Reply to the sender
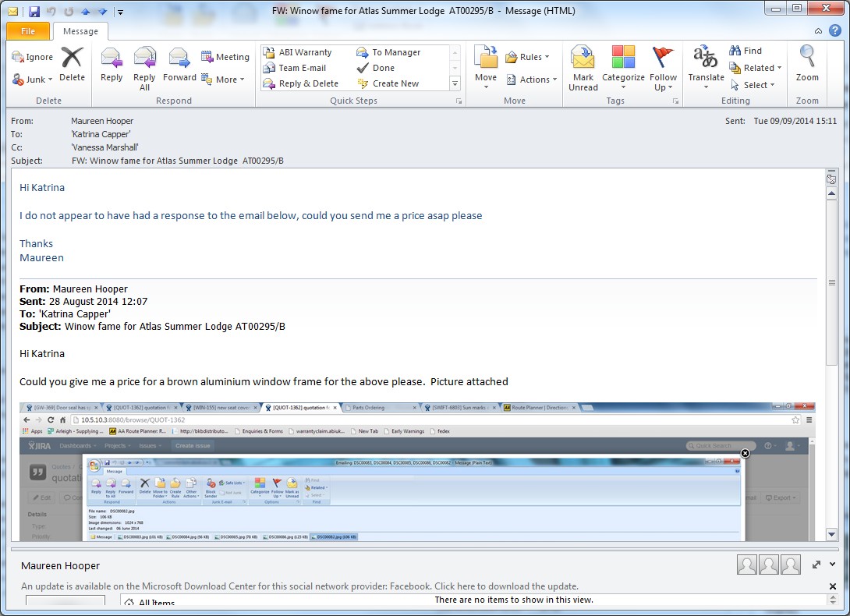This screenshot has height=616, width=850. tap(112, 64)
